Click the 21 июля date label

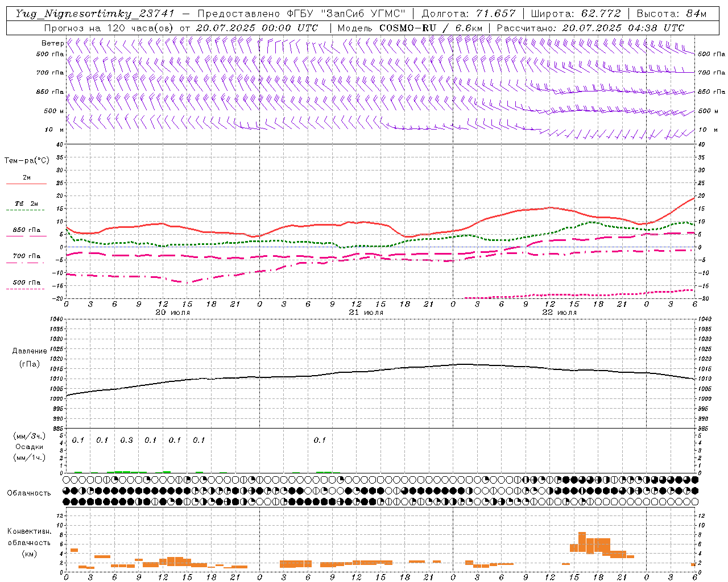click(x=366, y=312)
